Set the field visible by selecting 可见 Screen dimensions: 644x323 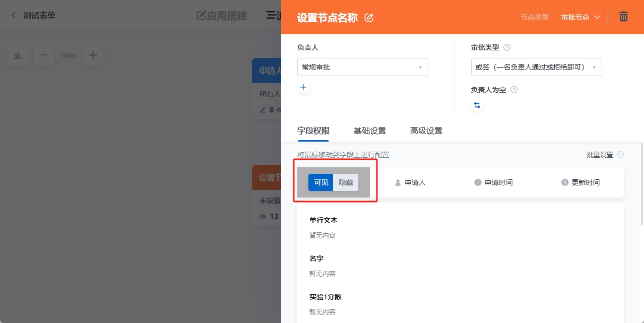[320, 182]
